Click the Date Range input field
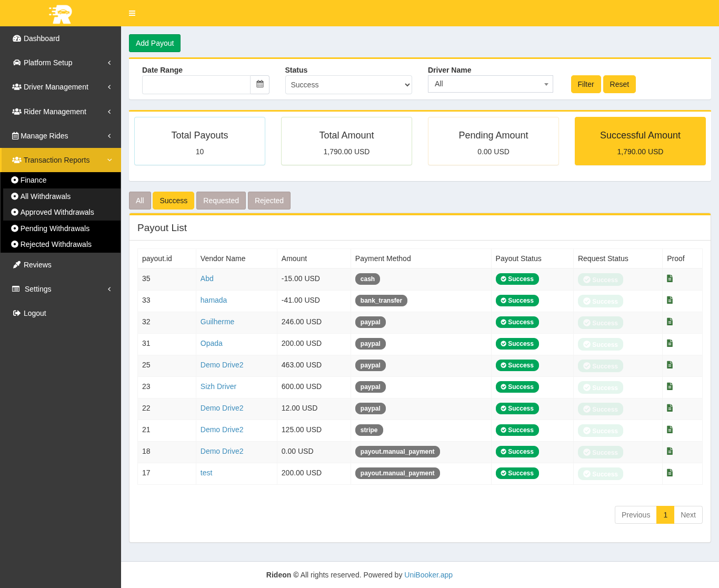 pyautogui.click(x=196, y=85)
